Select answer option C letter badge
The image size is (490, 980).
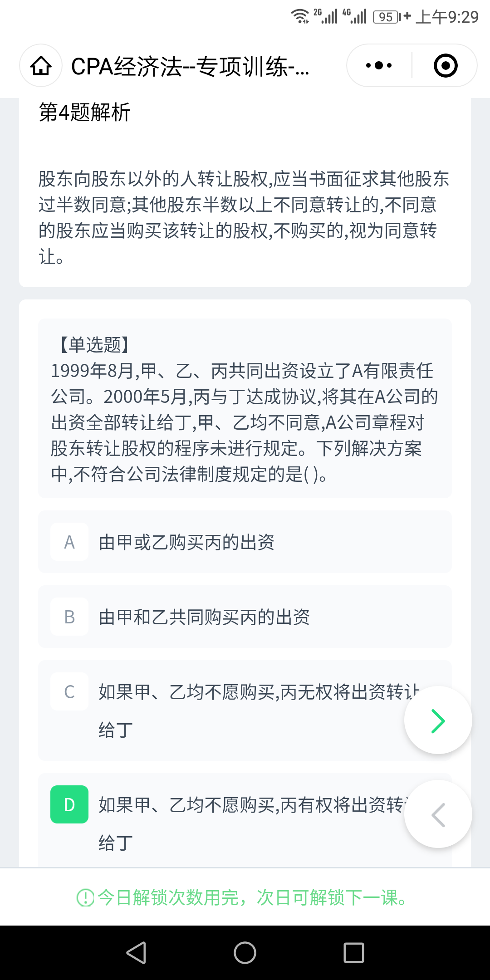tap(69, 692)
